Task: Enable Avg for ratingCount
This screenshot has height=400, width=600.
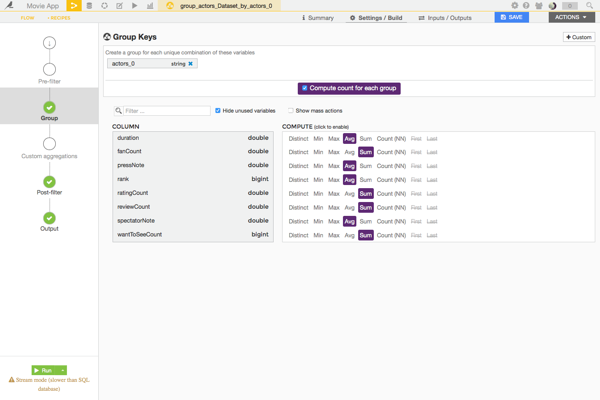Action: point(349,194)
